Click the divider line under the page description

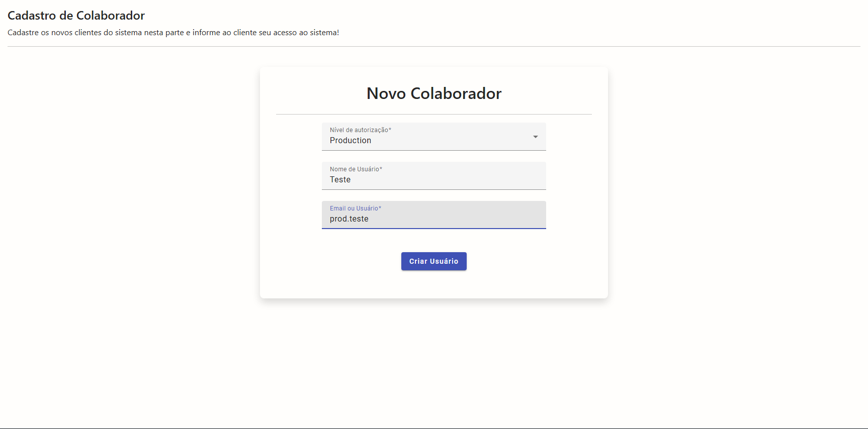point(433,47)
